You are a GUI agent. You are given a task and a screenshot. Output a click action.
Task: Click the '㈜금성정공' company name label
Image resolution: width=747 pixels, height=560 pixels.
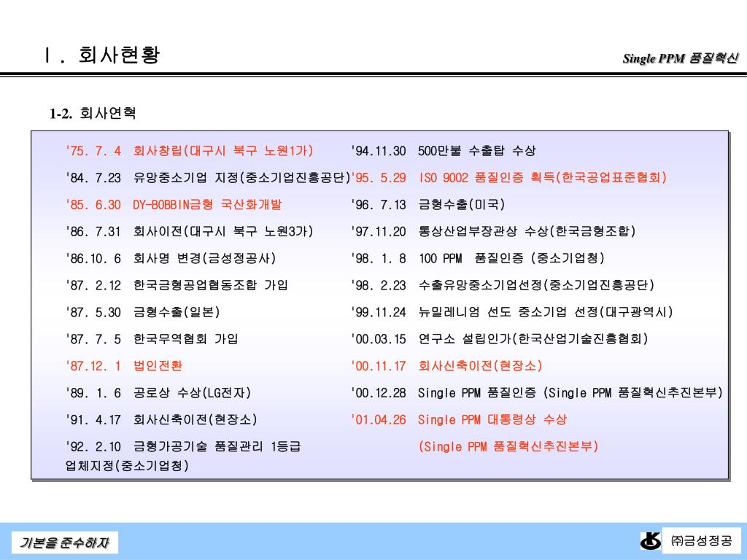(x=701, y=540)
